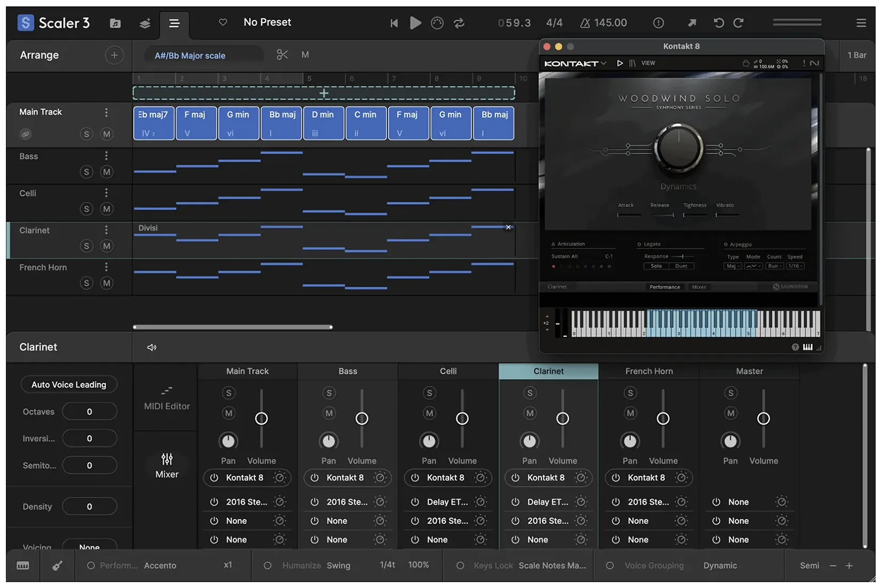Screen dimensions: 881x588
Task: Open the preset browser folder icon
Action: pos(115,23)
